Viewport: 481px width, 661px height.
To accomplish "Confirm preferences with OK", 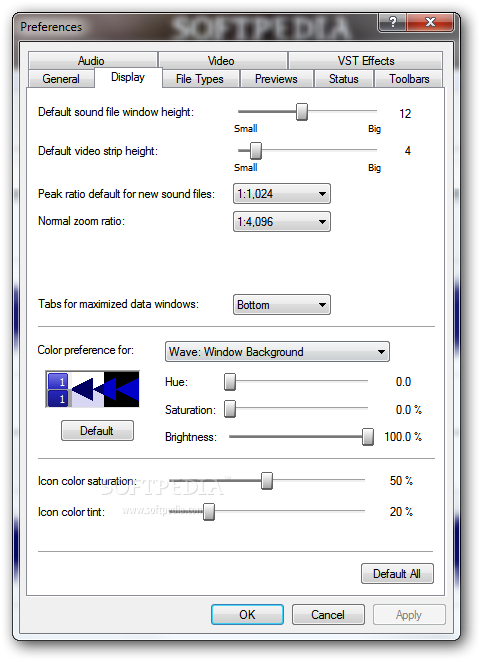I will (247, 615).
